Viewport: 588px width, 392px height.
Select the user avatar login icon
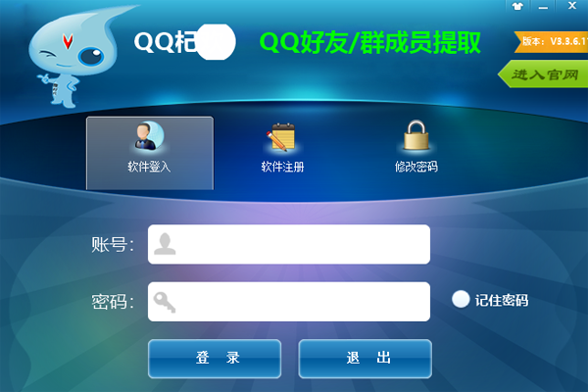point(149,135)
